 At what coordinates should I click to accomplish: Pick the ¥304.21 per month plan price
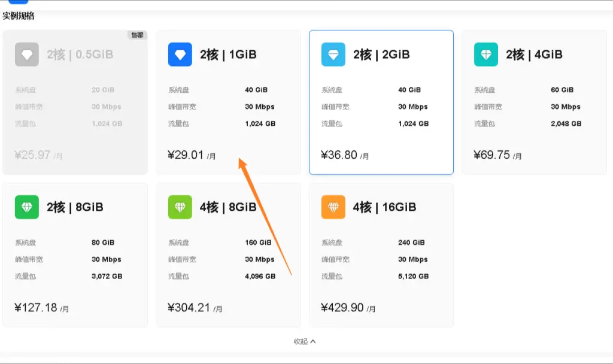[195, 308]
